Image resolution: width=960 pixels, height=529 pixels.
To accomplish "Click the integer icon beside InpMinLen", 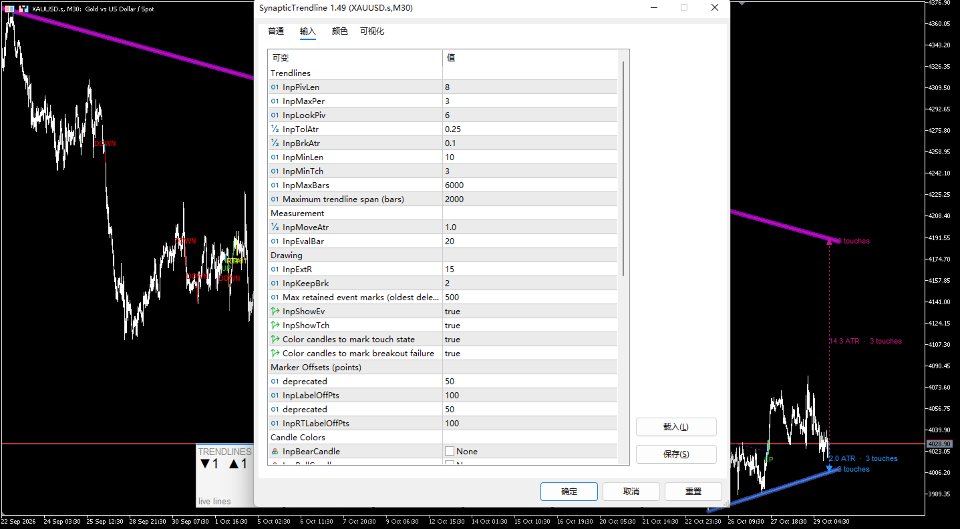I will pyautogui.click(x=274, y=157).
